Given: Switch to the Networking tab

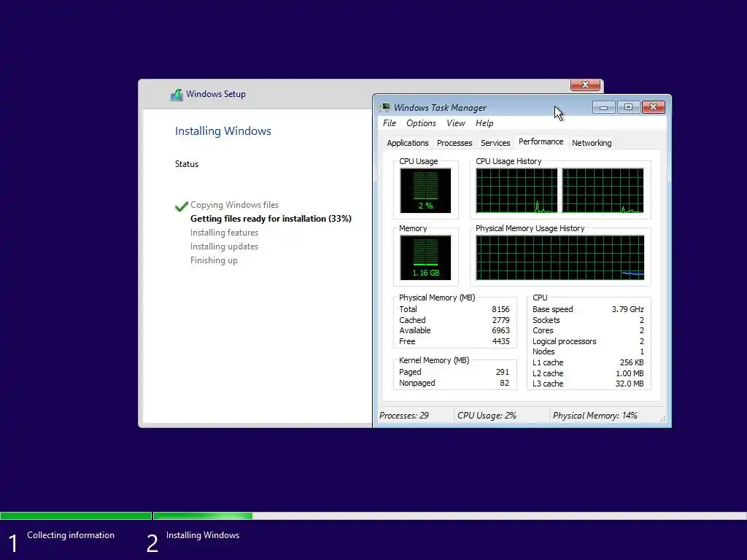Looking at the screenshot, I should click(592, 143).
